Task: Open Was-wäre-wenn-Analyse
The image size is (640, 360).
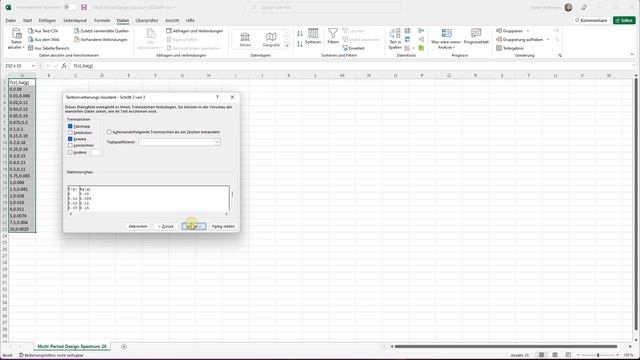Action: (x=446, y=39)
